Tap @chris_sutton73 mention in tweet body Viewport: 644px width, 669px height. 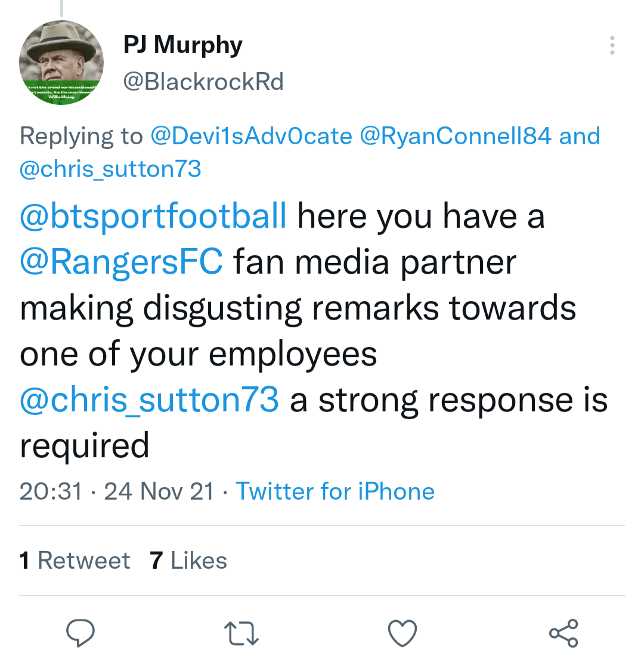149,399
